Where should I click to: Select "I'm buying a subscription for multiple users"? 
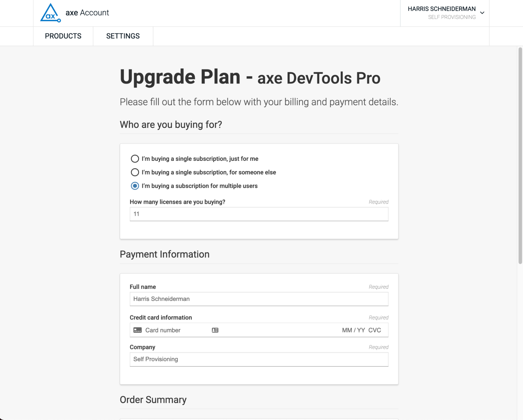pos(135,186)
